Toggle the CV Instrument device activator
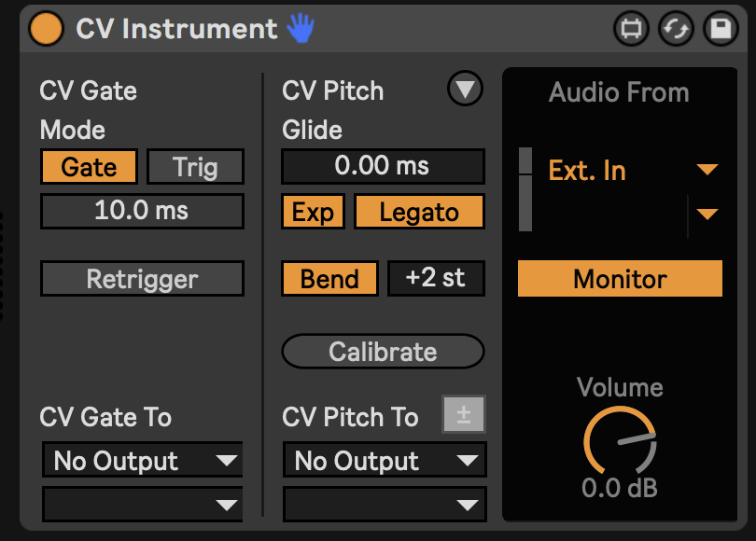 click(x=45, y=29)
